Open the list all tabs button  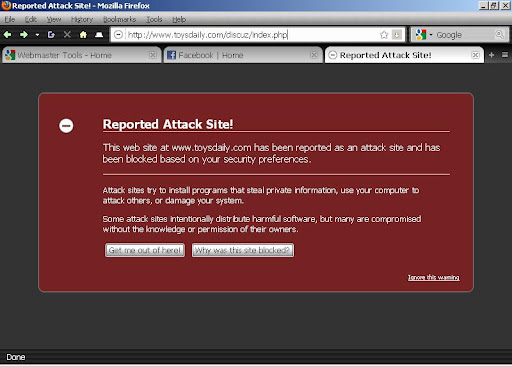(505, 55)
